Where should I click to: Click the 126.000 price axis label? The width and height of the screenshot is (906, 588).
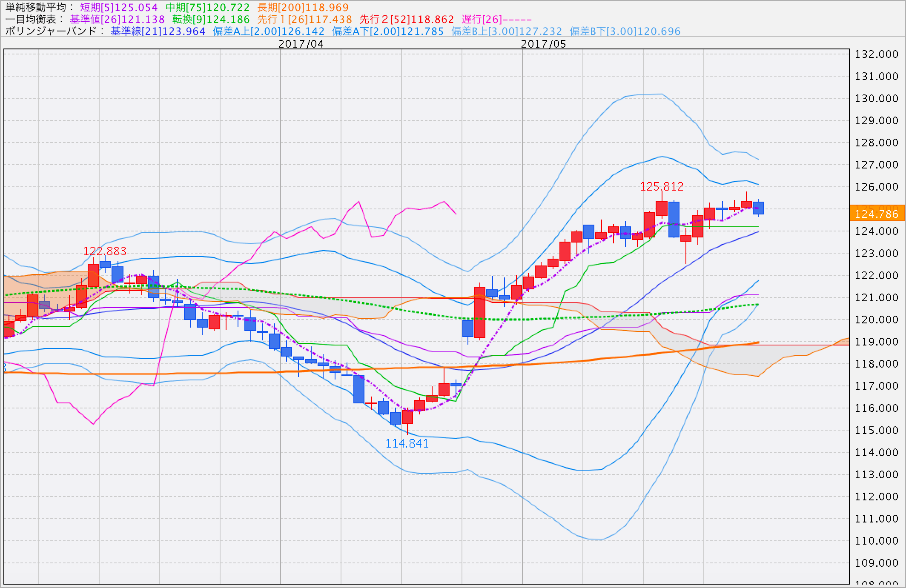coord(877,187)
